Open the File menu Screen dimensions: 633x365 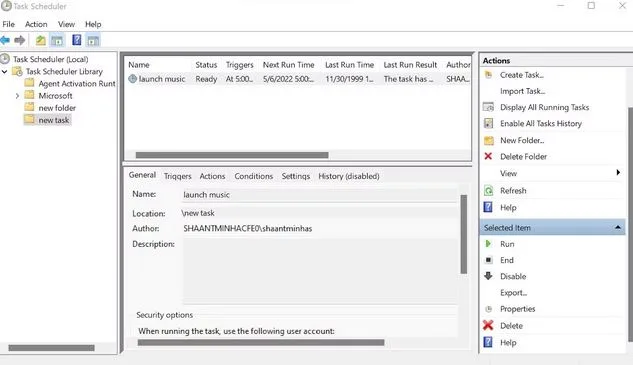[x=8, y=24]
